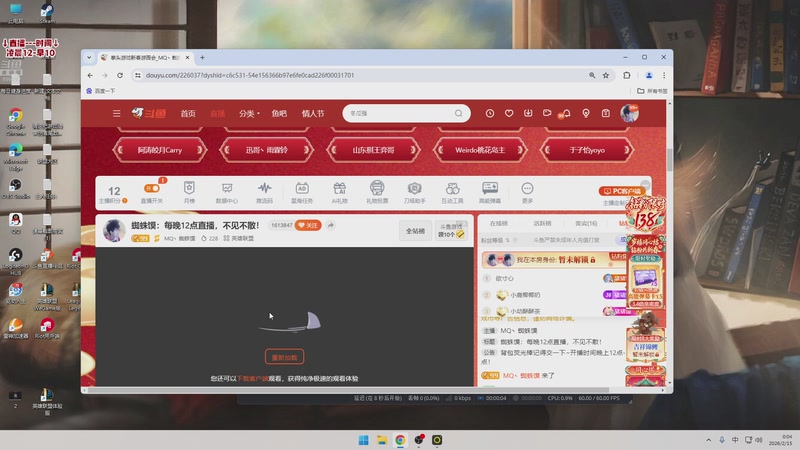Open Chrome three-dot menu
The image size is (800, 450).
(664, 75)
